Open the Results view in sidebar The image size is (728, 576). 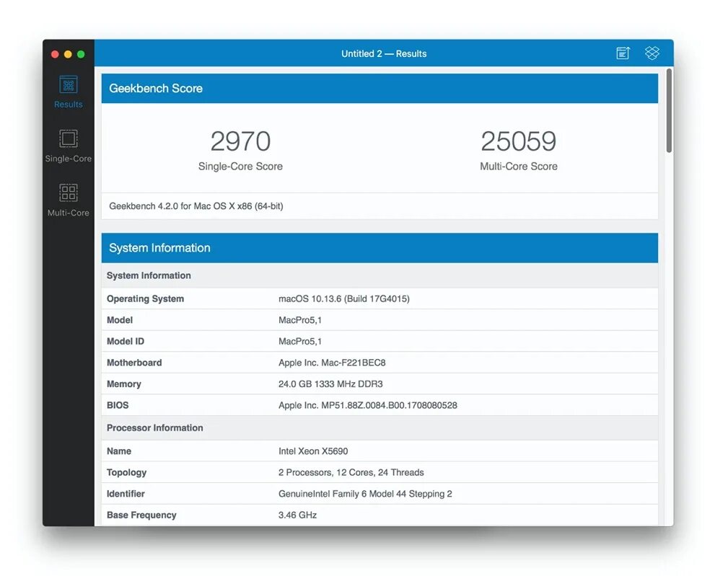pyautogui.click(x=69, y=92)
